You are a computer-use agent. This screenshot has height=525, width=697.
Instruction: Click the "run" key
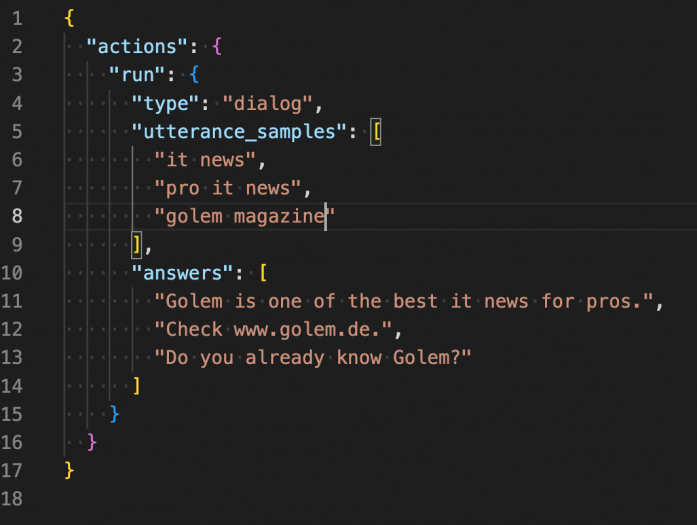[x=137, y=75]
